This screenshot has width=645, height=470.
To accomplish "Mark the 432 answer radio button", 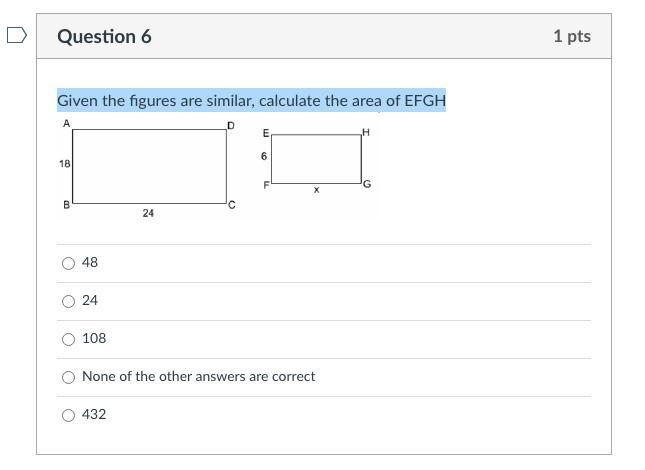I will pyautogui.click(x=68, y=415).
